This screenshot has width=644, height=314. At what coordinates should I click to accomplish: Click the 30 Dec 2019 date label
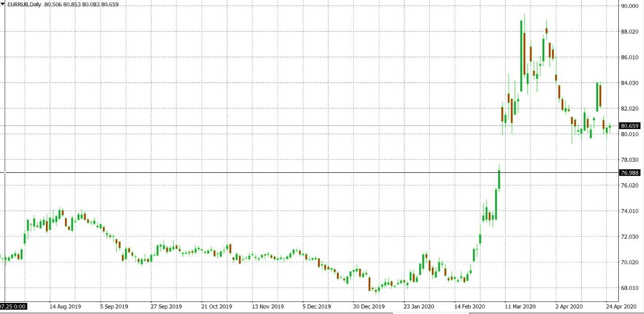[369, 306]
